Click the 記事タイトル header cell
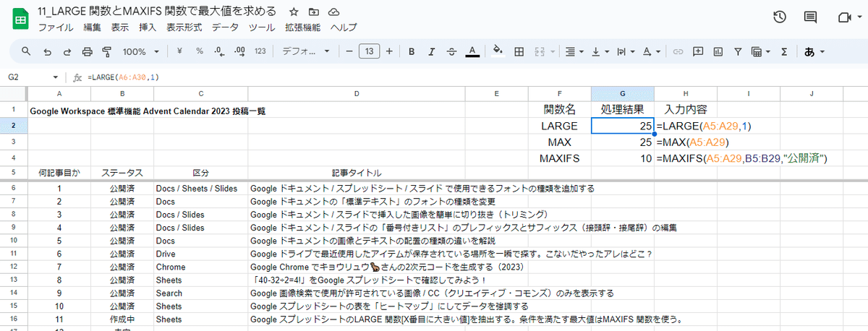Image resolution: width=868 pixels, height=331 pixels. (x=357, y=173)
